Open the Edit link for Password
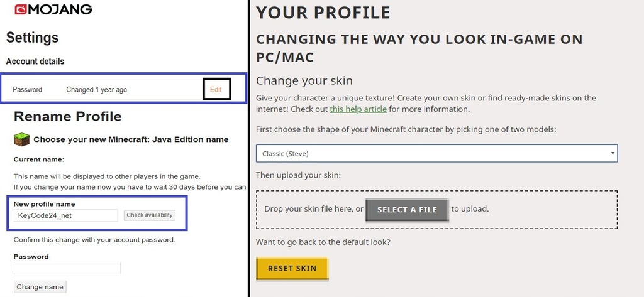 click(216, 89)
